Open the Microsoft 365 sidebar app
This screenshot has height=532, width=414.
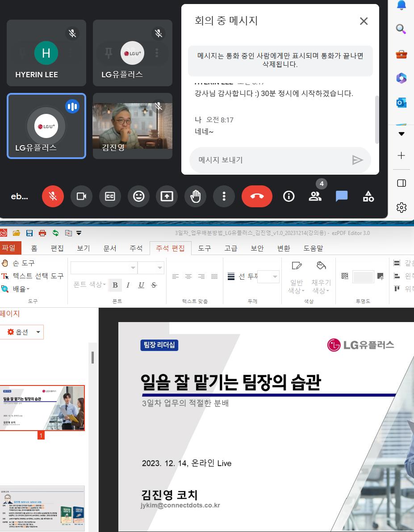tap(401, 78)
